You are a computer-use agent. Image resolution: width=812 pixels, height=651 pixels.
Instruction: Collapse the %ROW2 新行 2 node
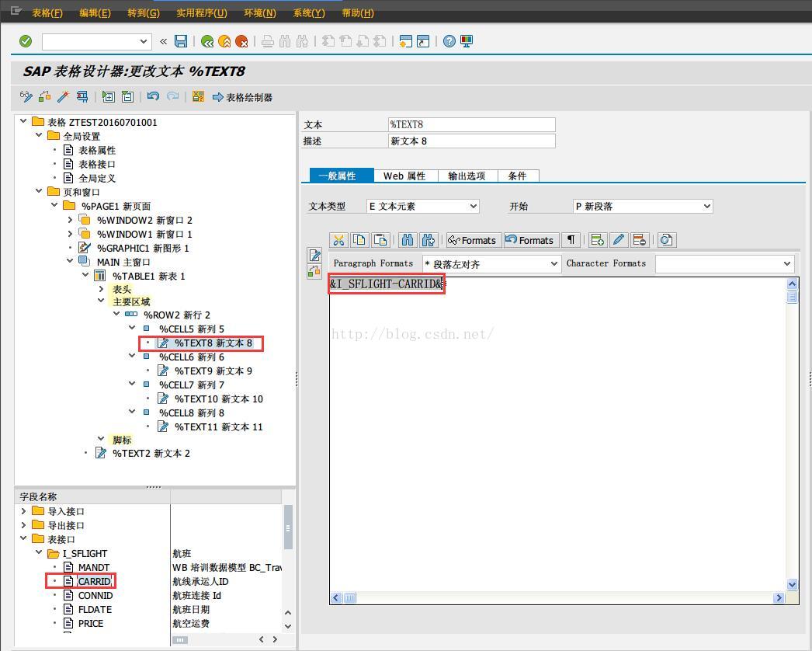(x=116, y=314)
